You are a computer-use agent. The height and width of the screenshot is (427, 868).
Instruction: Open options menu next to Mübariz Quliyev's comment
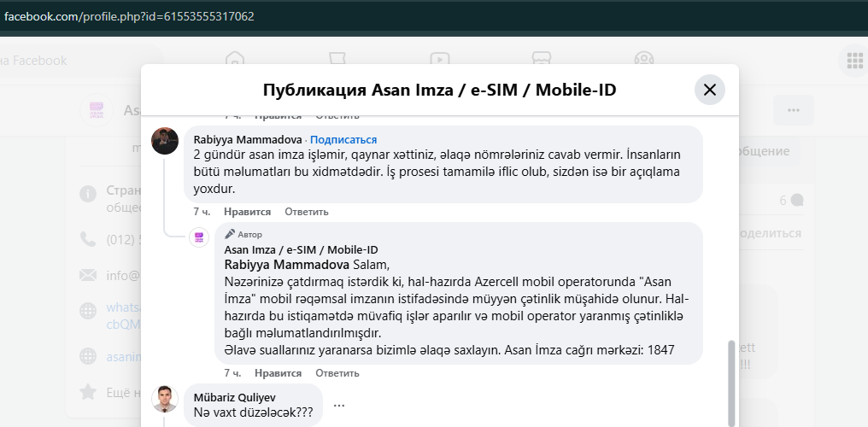tap(339, 405)
